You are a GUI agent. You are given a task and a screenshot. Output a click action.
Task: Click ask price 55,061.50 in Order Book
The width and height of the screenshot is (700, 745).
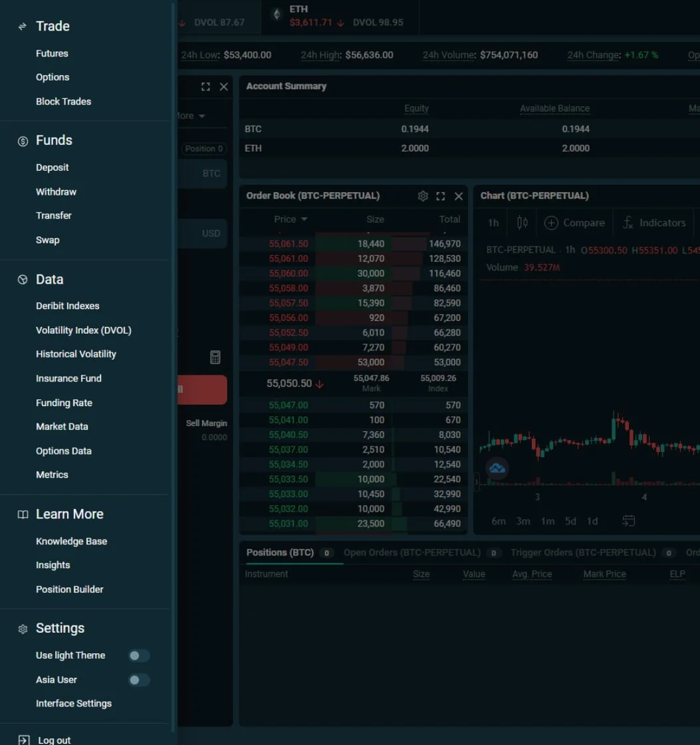(289, 244)
